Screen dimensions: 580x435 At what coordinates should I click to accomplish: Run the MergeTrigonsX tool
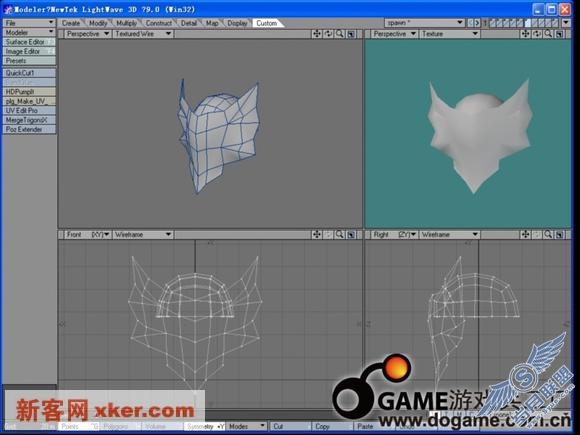(x=29, y=120)
